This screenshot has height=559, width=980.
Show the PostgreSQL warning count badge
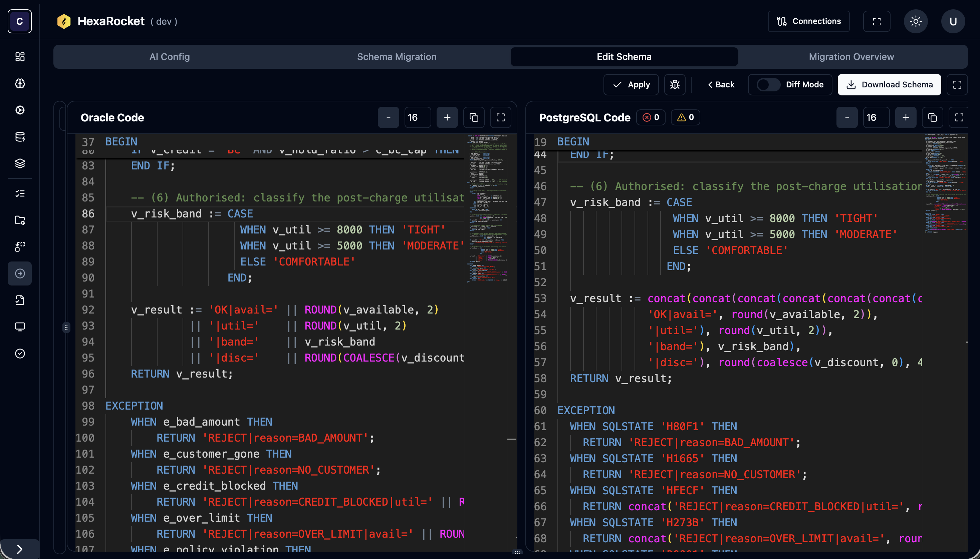(x=685, y=117)
